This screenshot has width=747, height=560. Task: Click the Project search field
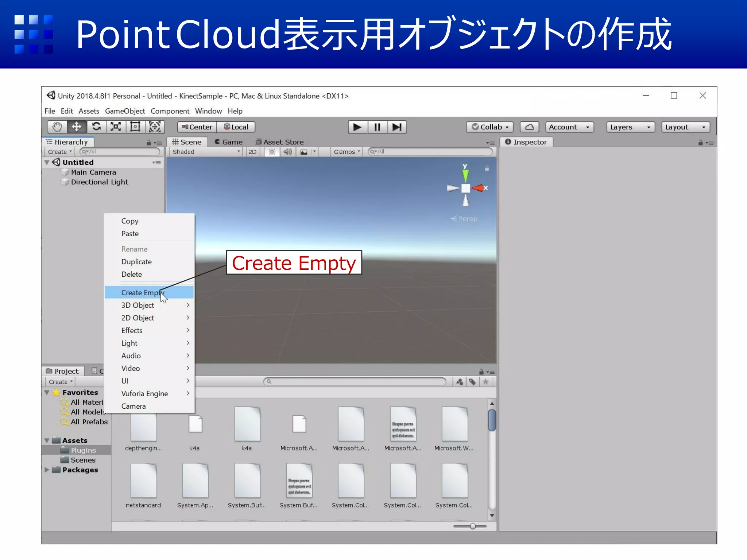click(x=355, y=382)
